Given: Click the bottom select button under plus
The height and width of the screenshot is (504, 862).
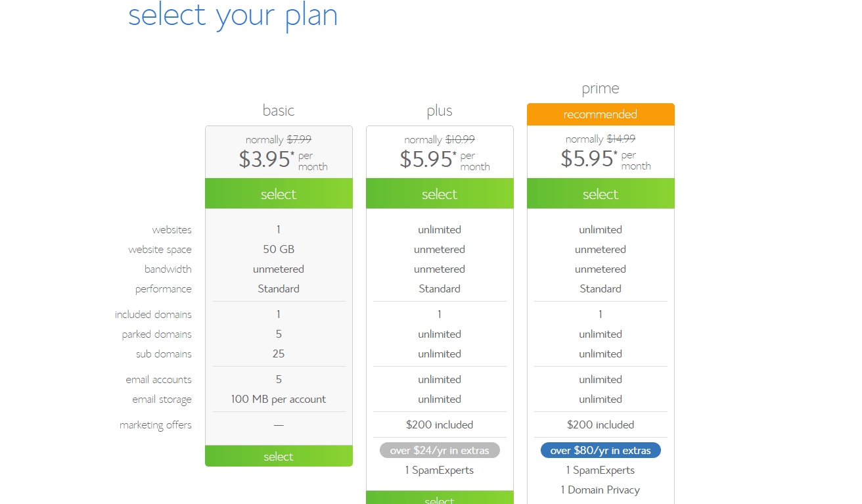Looking at the screenshot, I should tap(439, 499).
